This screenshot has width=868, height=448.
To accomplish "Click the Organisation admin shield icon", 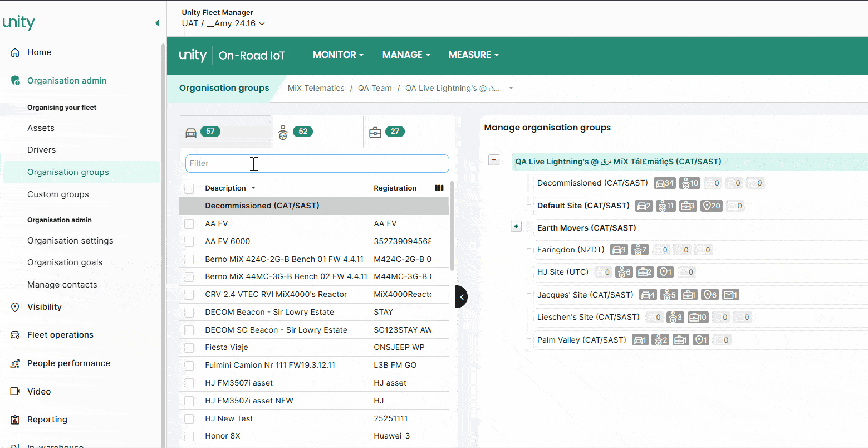I will [15, 81].
